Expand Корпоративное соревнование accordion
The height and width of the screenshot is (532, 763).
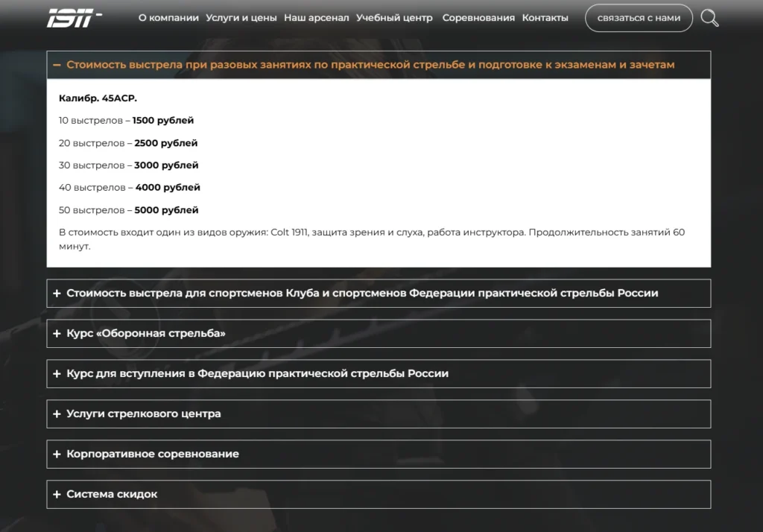point(379,454)
